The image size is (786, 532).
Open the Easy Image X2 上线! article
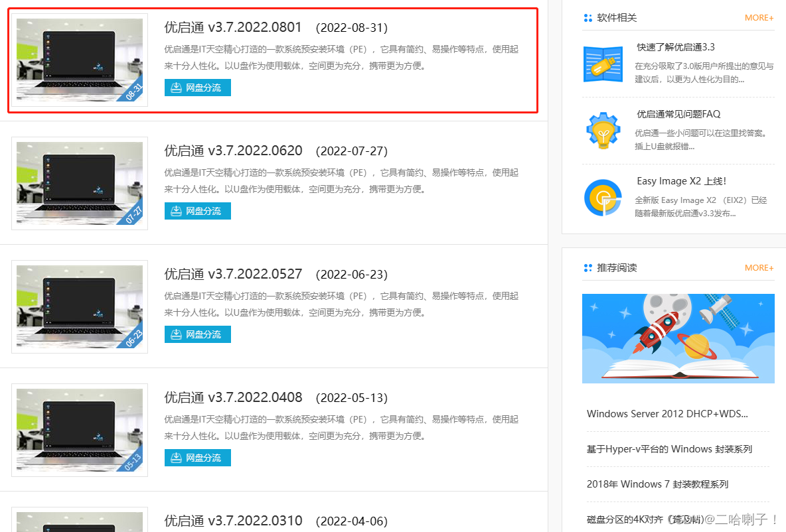681,181
